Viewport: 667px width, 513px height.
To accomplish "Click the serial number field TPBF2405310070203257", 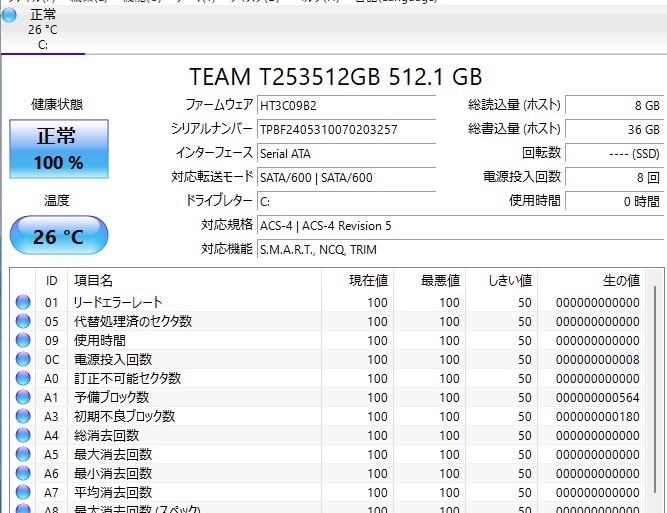I will tap(346, 130).
